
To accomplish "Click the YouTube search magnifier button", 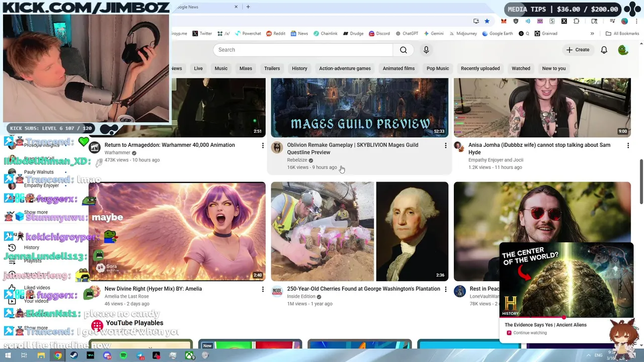I will point(404,50).
